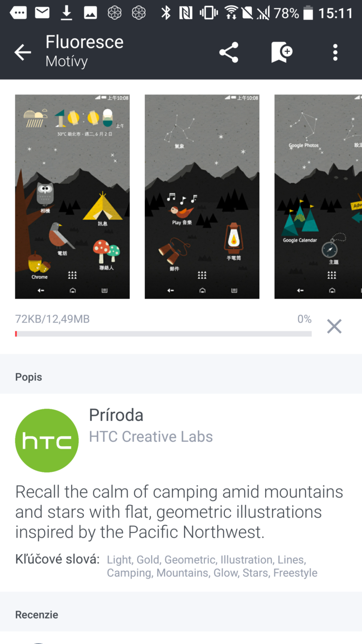Select the Geometric keyword
The height and width of the screenshot is (644, 362).
click(191, 560)
